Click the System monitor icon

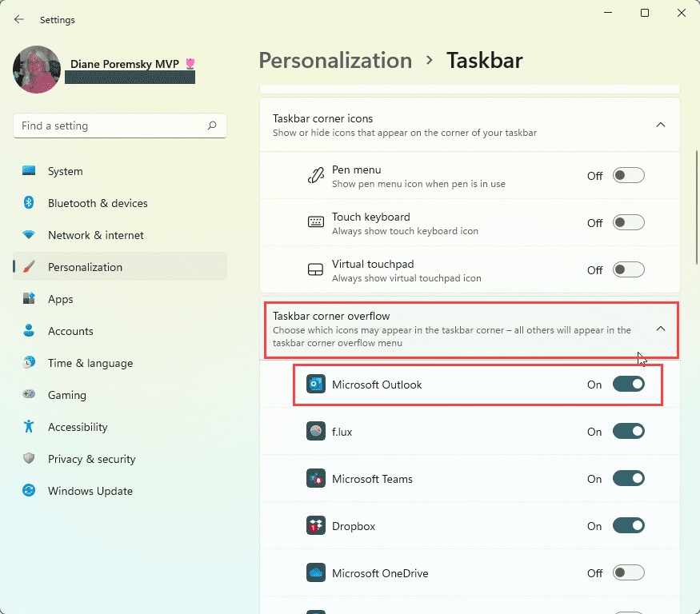pyautogui.click(x=29, y=171)
